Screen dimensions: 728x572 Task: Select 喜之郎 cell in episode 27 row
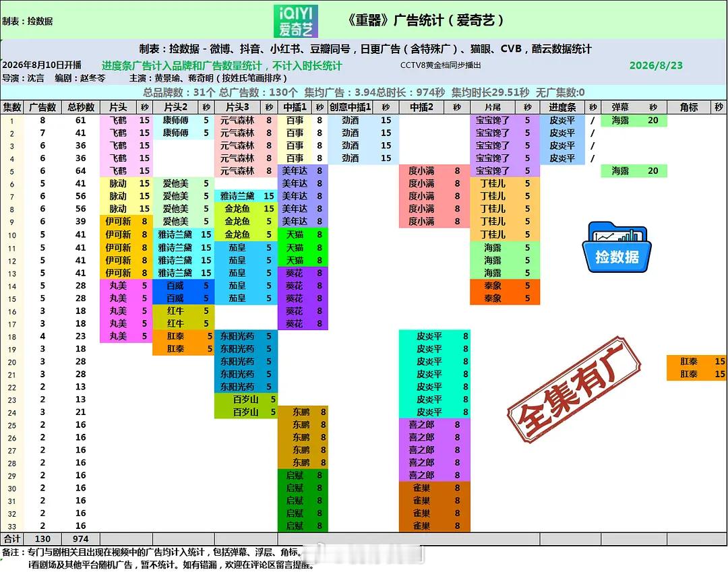(x=421, y=449)
